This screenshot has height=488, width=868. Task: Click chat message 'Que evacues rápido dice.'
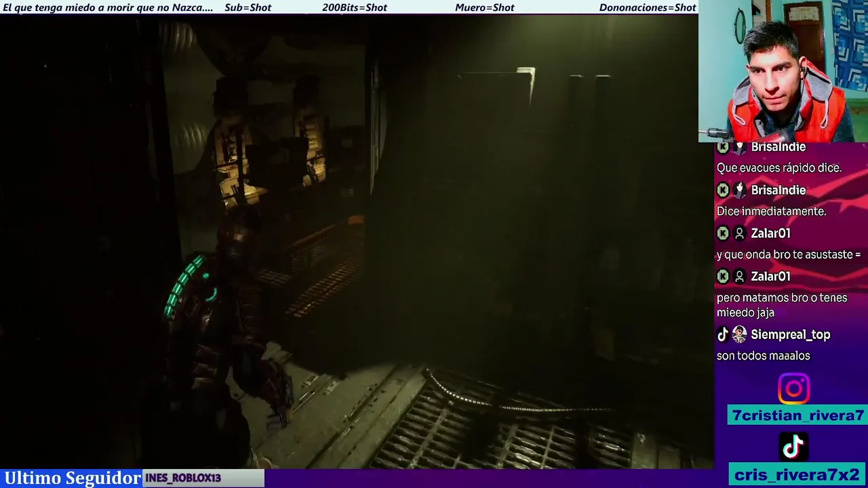(x=778, y=168)
